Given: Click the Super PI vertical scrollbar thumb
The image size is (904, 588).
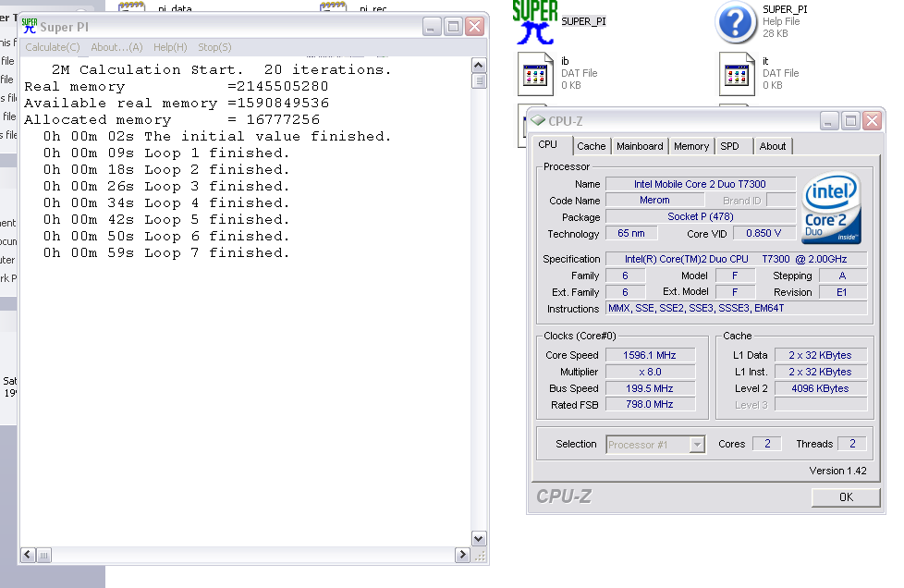Looking at the screenshot, I should click(479, 80).
